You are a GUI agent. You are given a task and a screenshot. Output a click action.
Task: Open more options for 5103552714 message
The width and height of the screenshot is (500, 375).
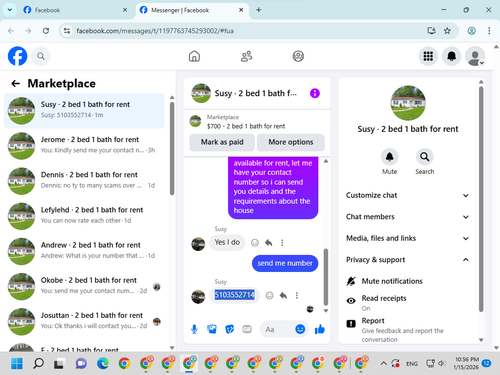(x=297, y=295)
